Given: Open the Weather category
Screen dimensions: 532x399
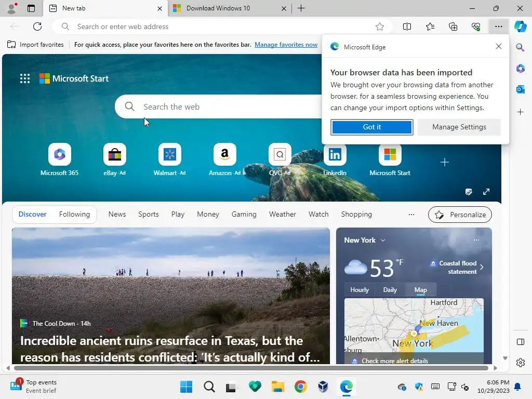Looking at the screenshot, I should (282, 214).
